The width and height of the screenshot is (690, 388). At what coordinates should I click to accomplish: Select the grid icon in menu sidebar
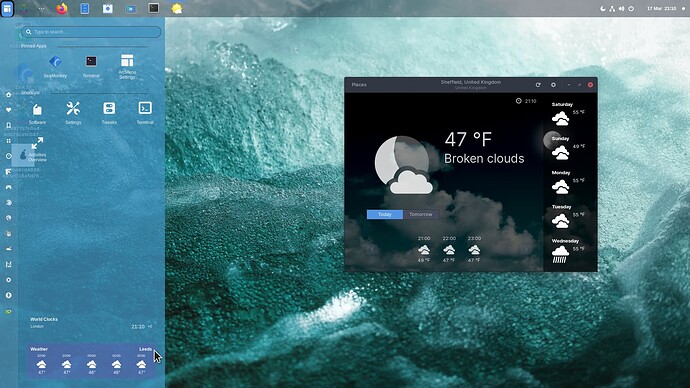8,141
